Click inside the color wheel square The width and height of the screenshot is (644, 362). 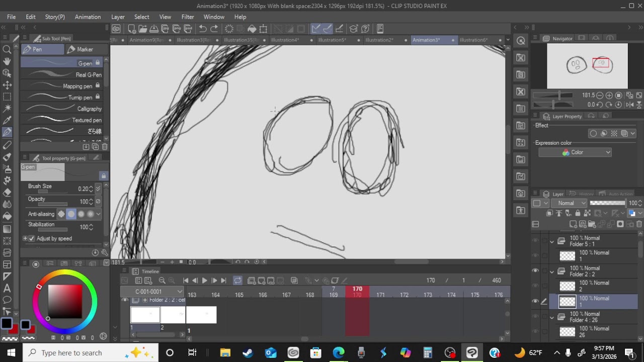65,302
